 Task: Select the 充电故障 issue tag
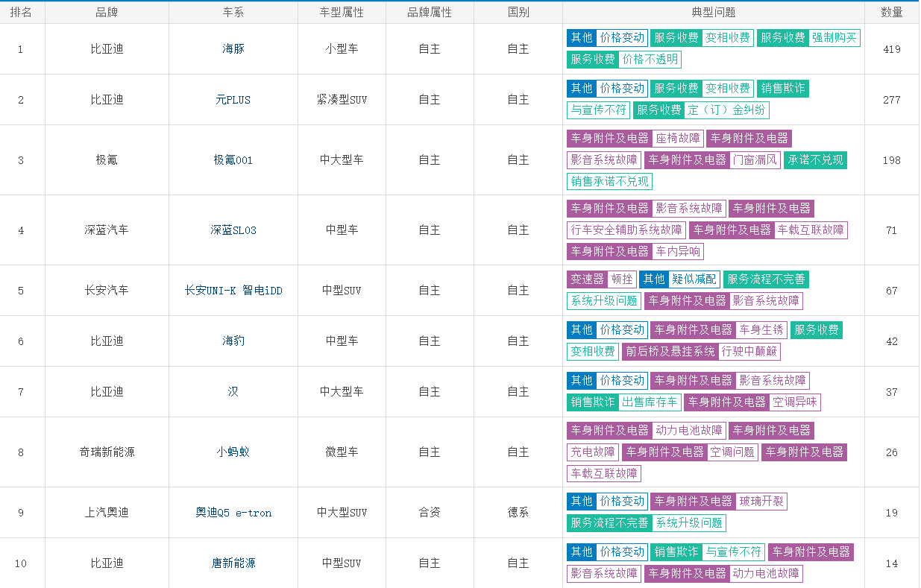point(593,452)
